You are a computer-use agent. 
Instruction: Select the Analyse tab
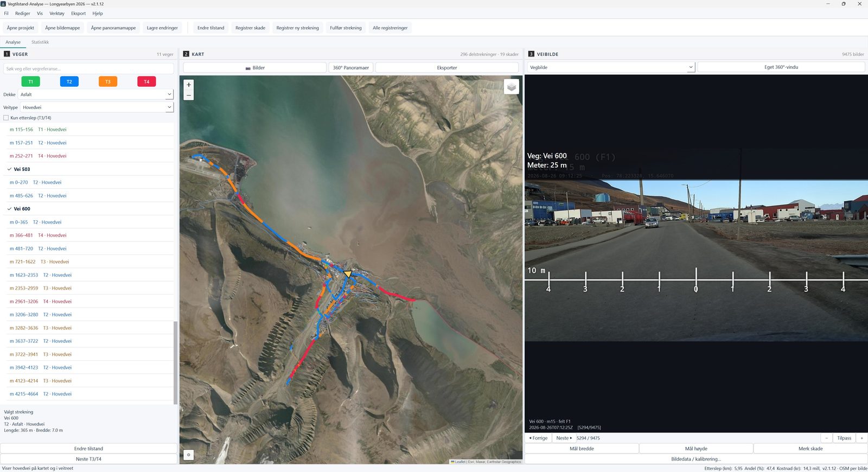[13, 42]
